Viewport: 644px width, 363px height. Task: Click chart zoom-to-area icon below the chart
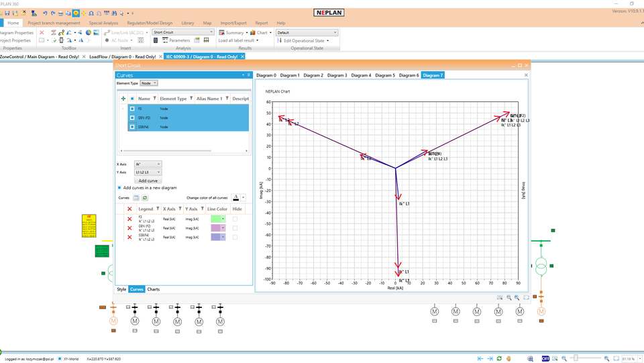point(500,298)
